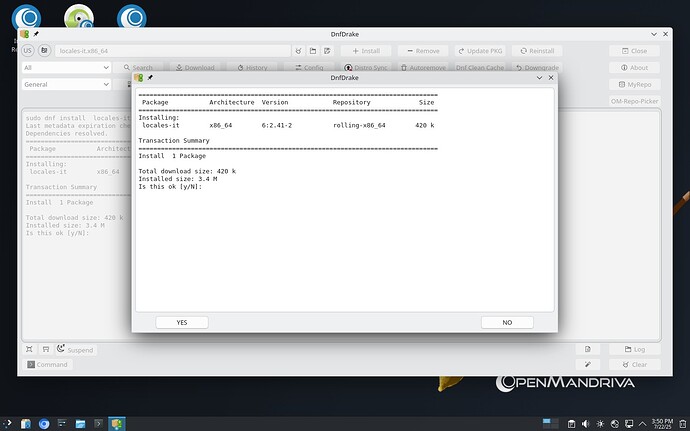Open the terminal icon in the taskbar
Image resolution: width=690 pixels, height=431 pixels.
[98, 424]
